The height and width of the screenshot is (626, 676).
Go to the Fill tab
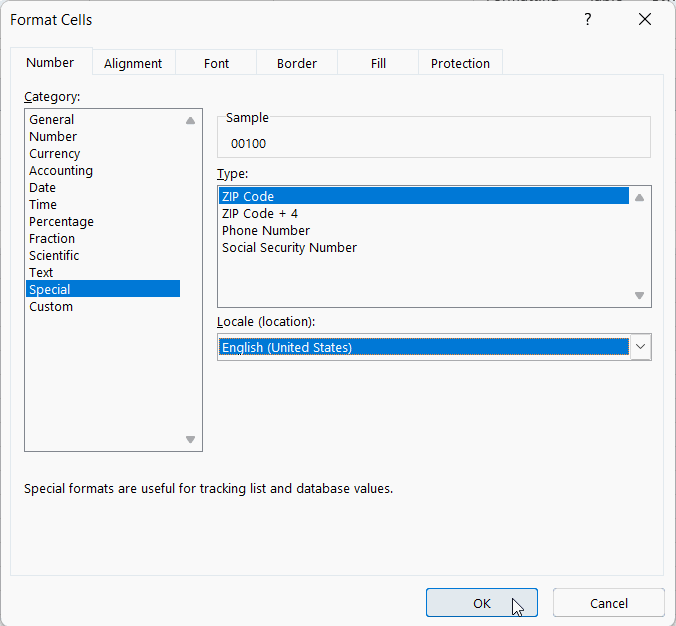(378, 63)
